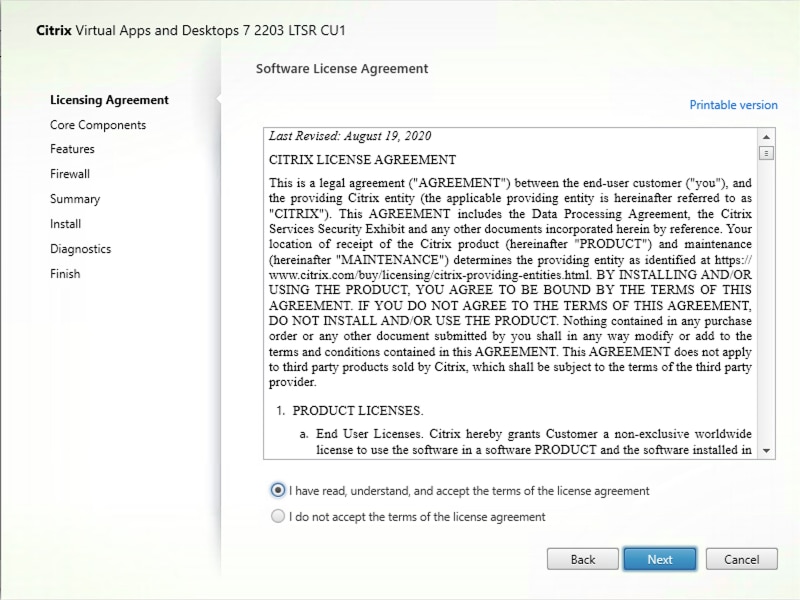Open the Features step in the sidebar
Viewport: 800px width, 600px height.
click(x=70, y=149)
